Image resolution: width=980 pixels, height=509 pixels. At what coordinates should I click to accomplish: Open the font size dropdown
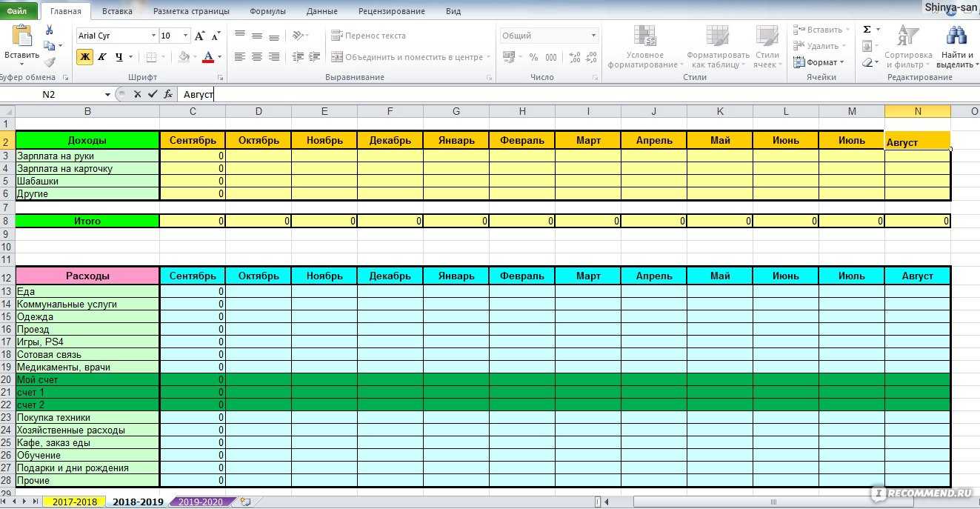click(x=186, y=36)
